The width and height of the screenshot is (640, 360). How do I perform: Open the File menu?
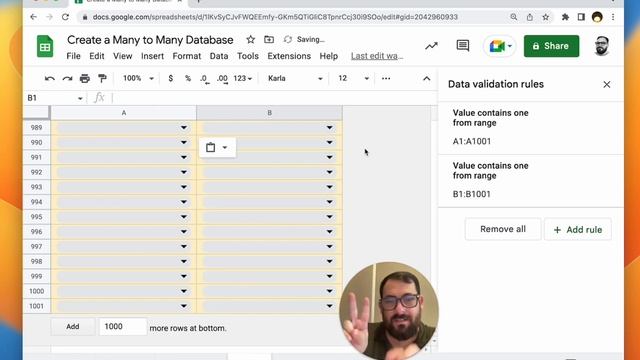(x=73, y=56)
